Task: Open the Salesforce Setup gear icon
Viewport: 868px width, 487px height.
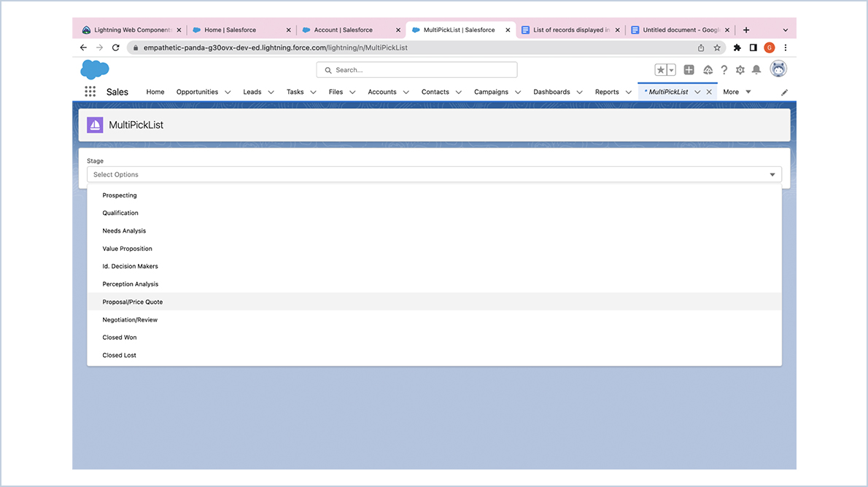Action: 740,69
